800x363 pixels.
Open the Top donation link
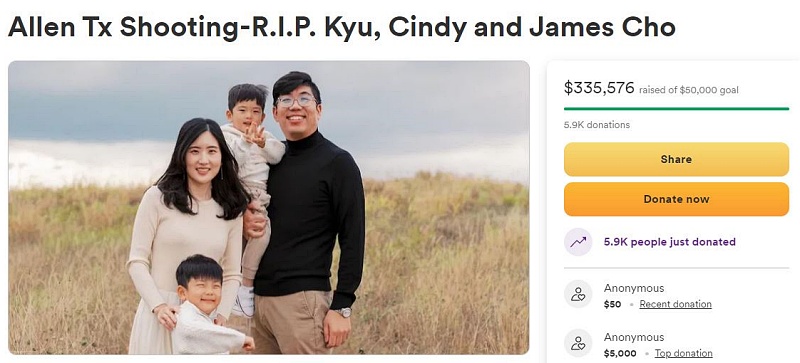pyautogui.click(x=683, y=353)
